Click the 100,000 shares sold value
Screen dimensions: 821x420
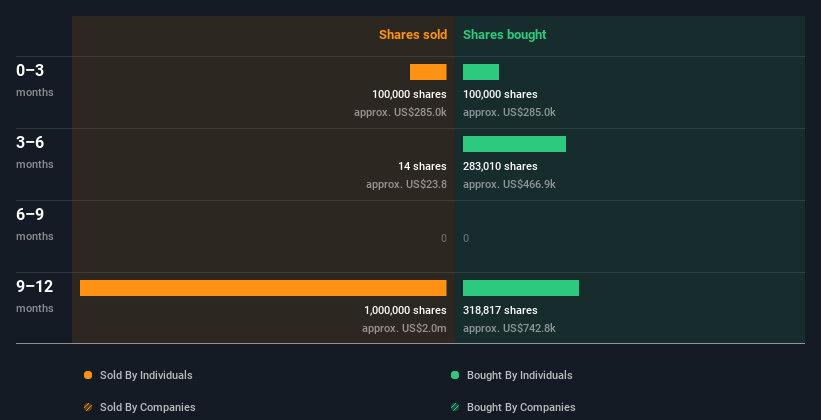point(409,94)
